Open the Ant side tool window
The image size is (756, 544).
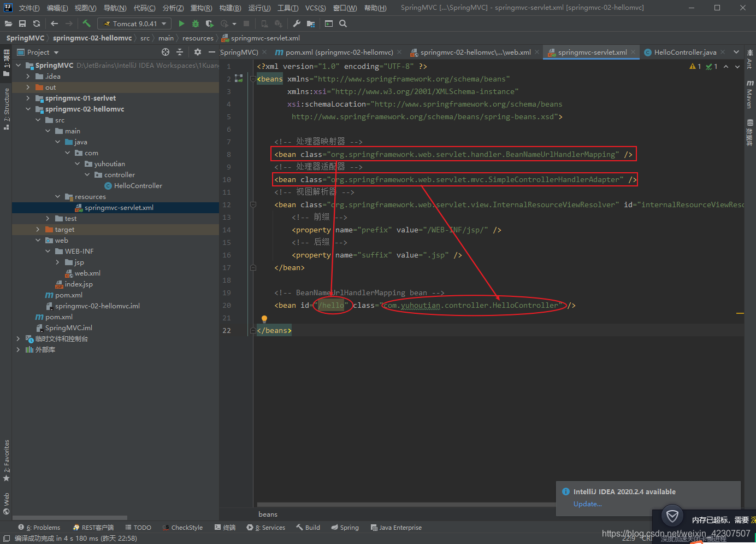pyautogui.click(x=750, y=59)
